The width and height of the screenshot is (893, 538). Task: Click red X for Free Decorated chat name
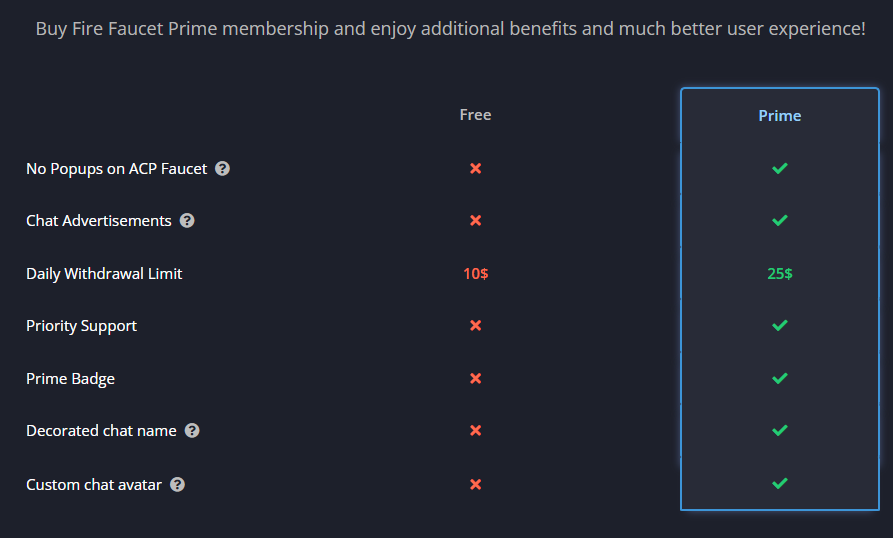tap(476, 430)
